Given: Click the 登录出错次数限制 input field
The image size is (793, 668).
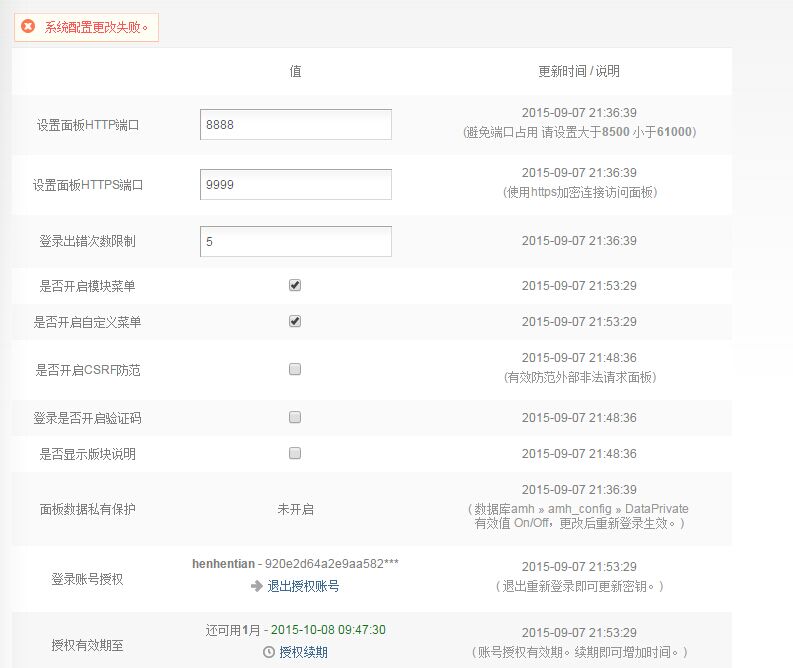Looking at the screenshot, I should pyautogui.click(x=295, y=241).
